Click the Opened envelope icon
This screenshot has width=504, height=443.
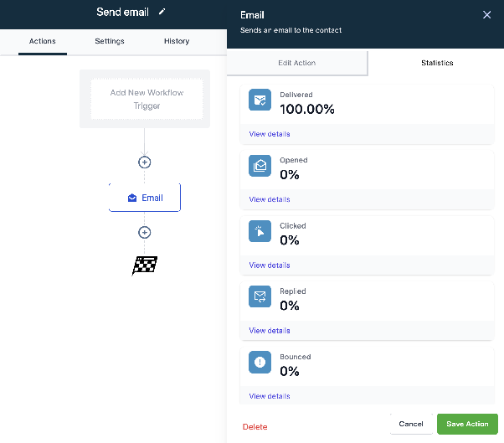tap(260, 166)
